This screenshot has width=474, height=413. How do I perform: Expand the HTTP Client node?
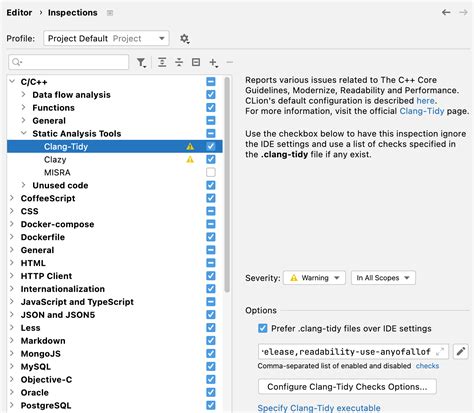pyautogui.click(x=12, y=276)
